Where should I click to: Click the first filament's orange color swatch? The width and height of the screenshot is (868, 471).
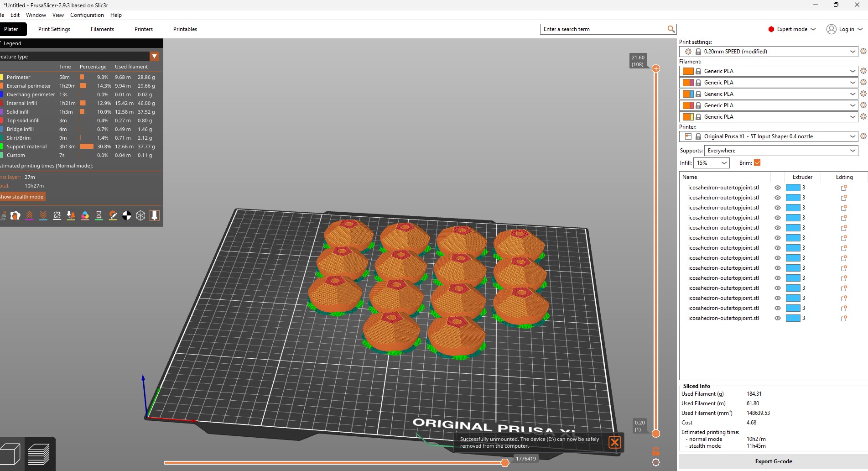688,71
